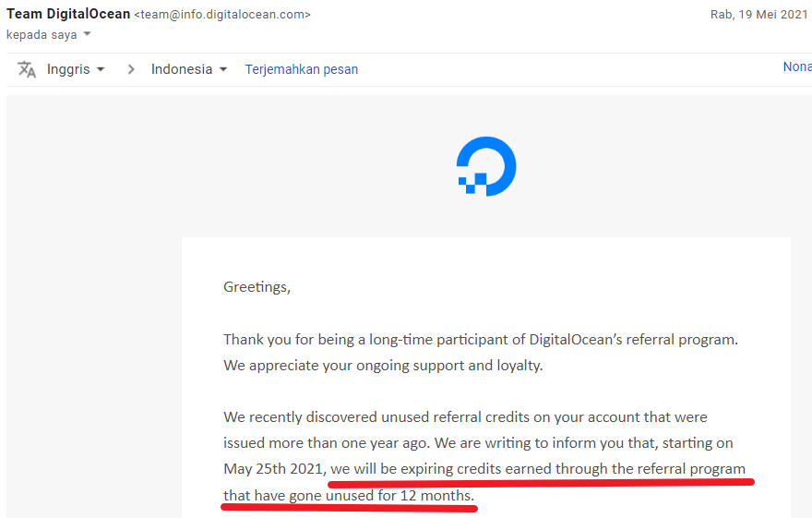Click the red-underlined text about expiring credits
Image resolution: width=812 pixels, height=518 pixels.
[538, 469]
